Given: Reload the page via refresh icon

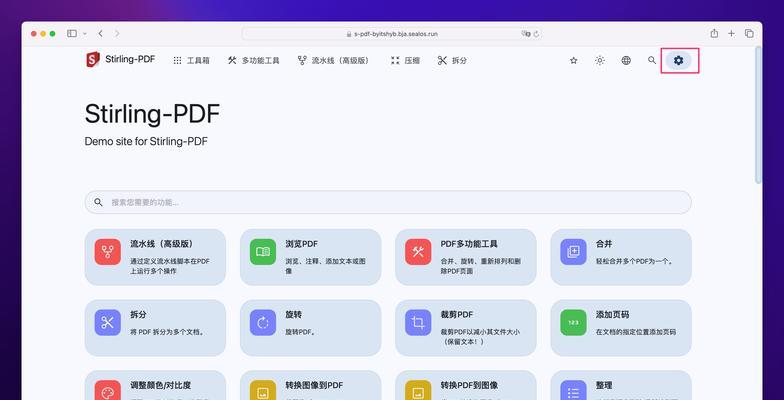Looking at the screenshot, I should 536,34.
